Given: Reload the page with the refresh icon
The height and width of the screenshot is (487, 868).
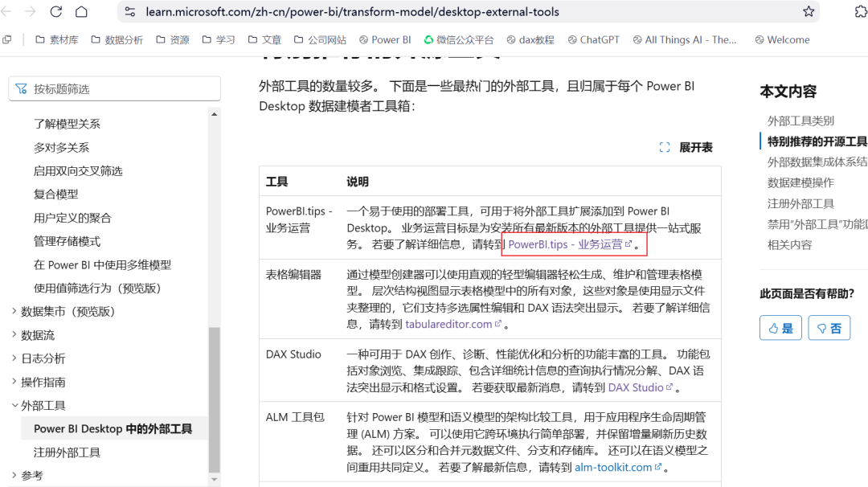Looking at the screenshot, I should 56,11.
